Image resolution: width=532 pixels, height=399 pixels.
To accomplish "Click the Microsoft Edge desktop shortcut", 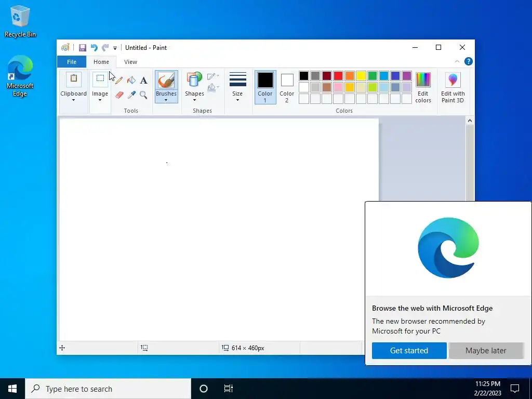I will coord(20,76).
